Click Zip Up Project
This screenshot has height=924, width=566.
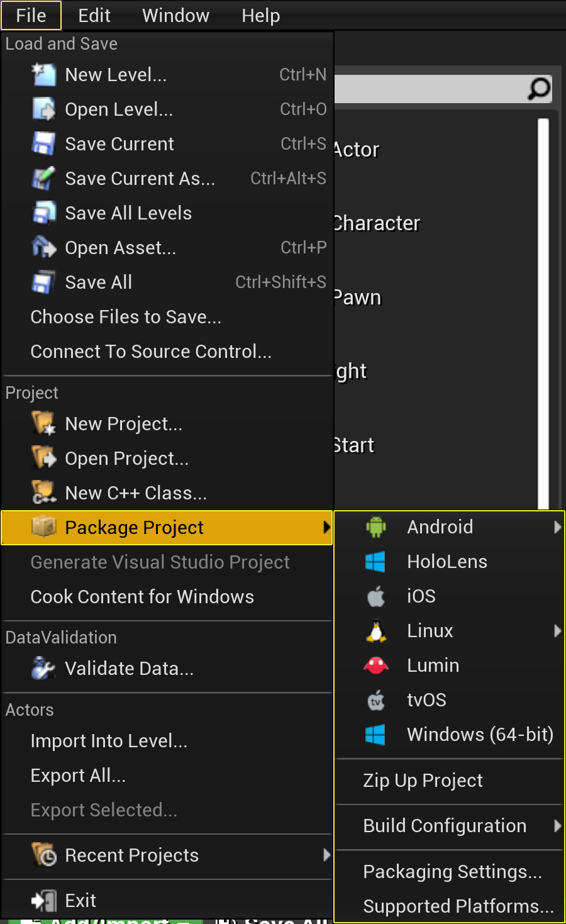pos(423,781)
